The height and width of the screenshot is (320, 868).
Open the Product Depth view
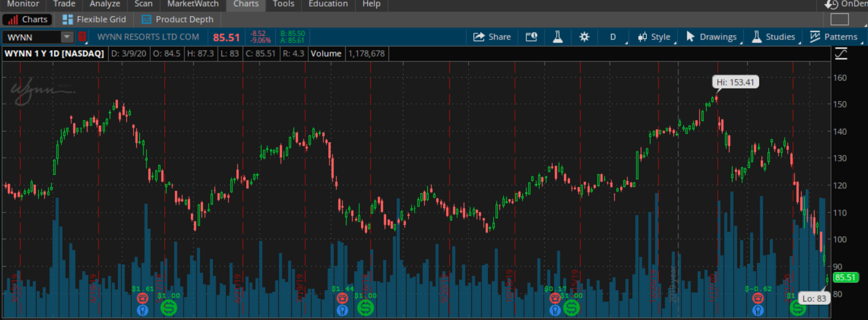click(x=177, y=19)
